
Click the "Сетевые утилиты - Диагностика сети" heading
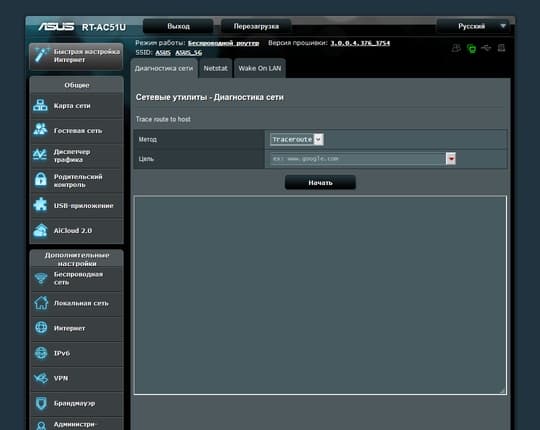209,97
